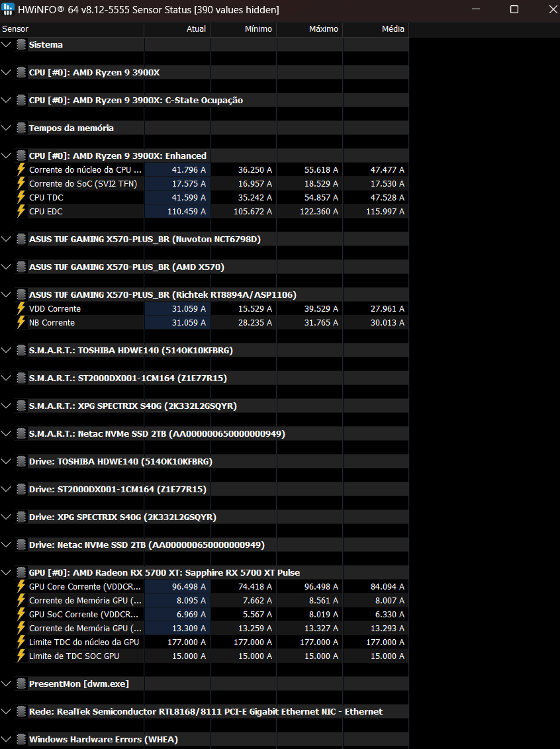Click the 13.309 A memory current value
Viewport: 560px width, 749px height.
coord(189,628)
